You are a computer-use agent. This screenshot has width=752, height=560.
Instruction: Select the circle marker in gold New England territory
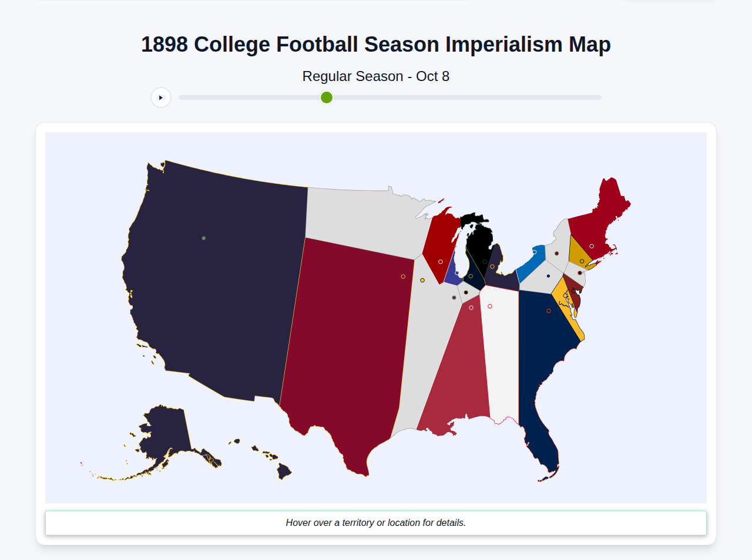click(x=582, y=261)
